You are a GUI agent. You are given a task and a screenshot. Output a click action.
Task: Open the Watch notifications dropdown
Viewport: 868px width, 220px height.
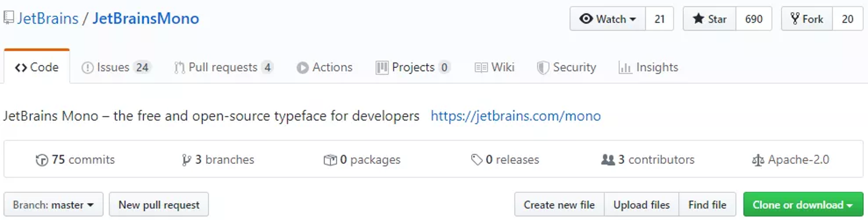(608, 19)
